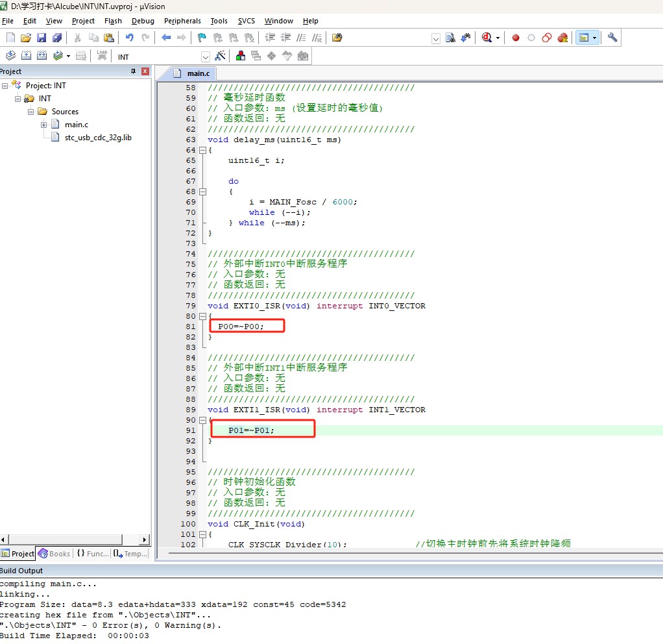Collapse the Project: INT tree node
Image resolution: width=663 pixels, height=644 pixels.
[x=5, y=86]
